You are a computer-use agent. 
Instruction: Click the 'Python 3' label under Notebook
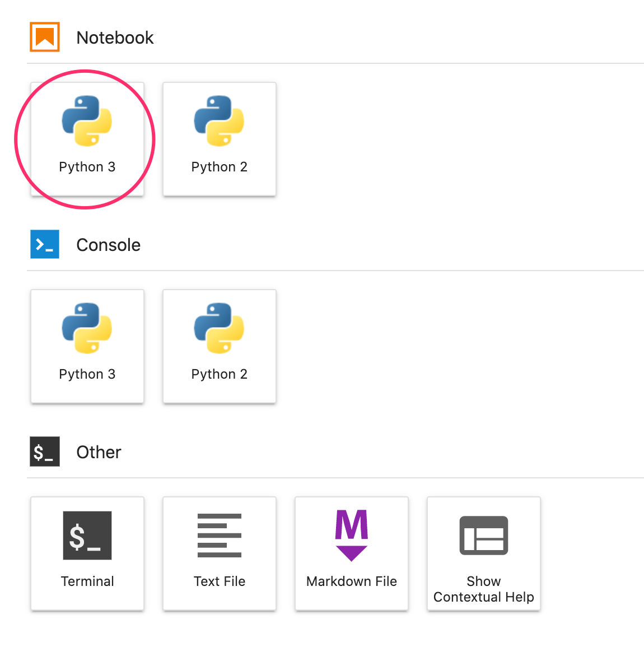click(87, 167)
